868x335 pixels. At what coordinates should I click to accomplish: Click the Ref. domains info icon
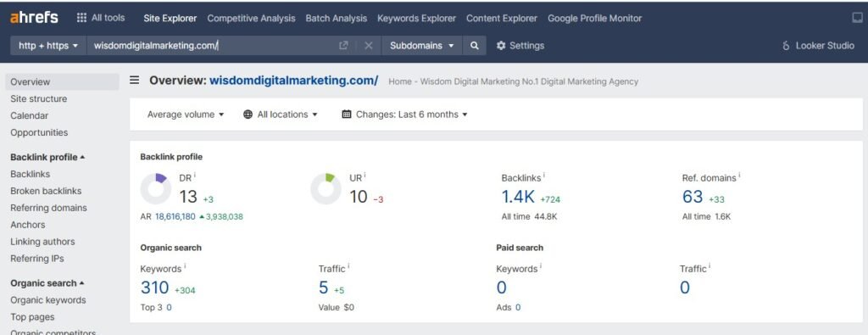[739, 175]
